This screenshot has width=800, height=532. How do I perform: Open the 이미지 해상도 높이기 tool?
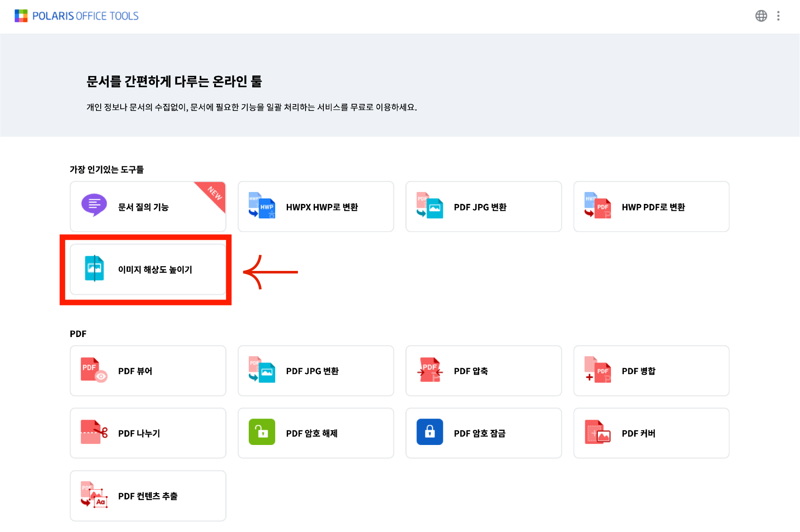(148, 269)
